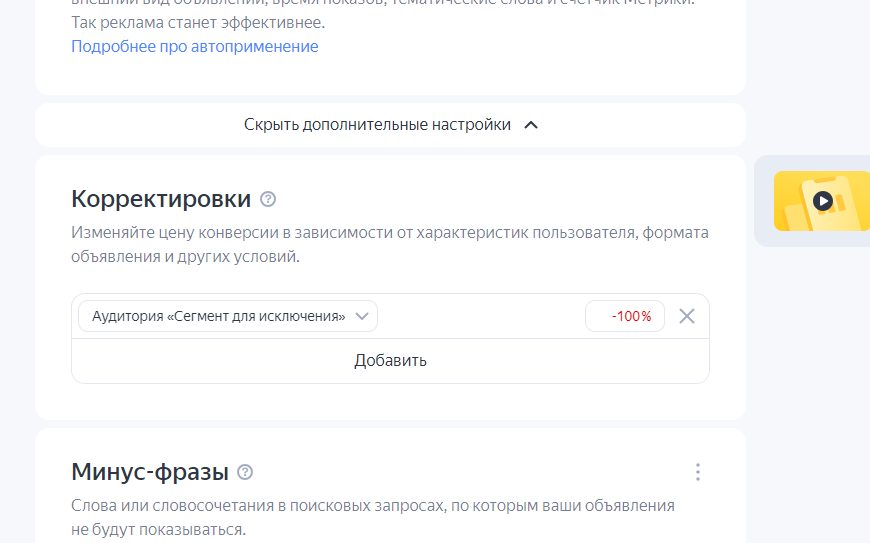Open the three-dot menu in «Минус-фразы»
Image resolution: width=870 pixels, height=543 pixels.
pyautogui.click(x=698, y=472)
